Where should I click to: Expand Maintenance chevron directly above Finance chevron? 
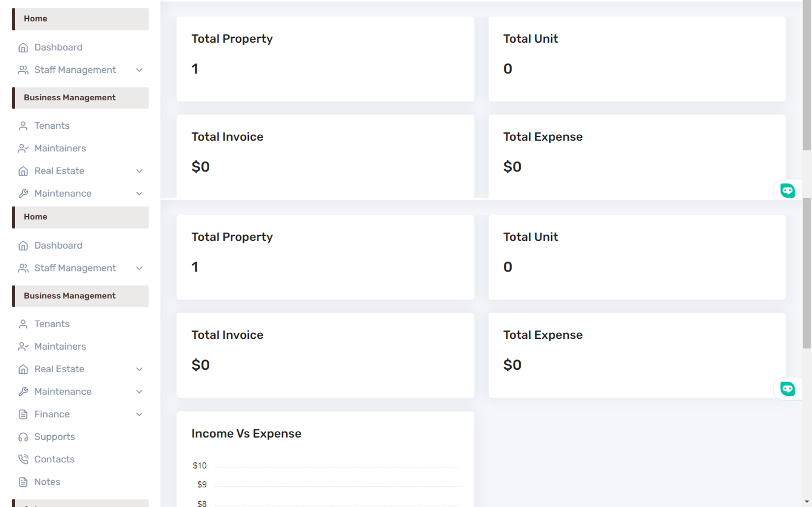139,392
